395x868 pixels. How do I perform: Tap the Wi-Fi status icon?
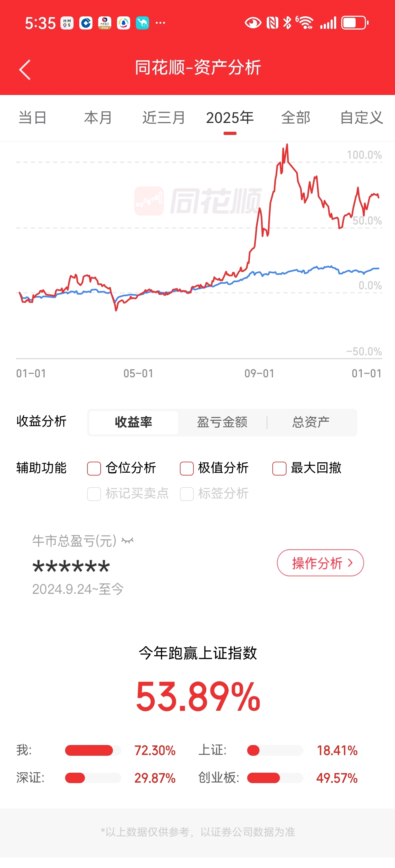click(x=305, y=23)
